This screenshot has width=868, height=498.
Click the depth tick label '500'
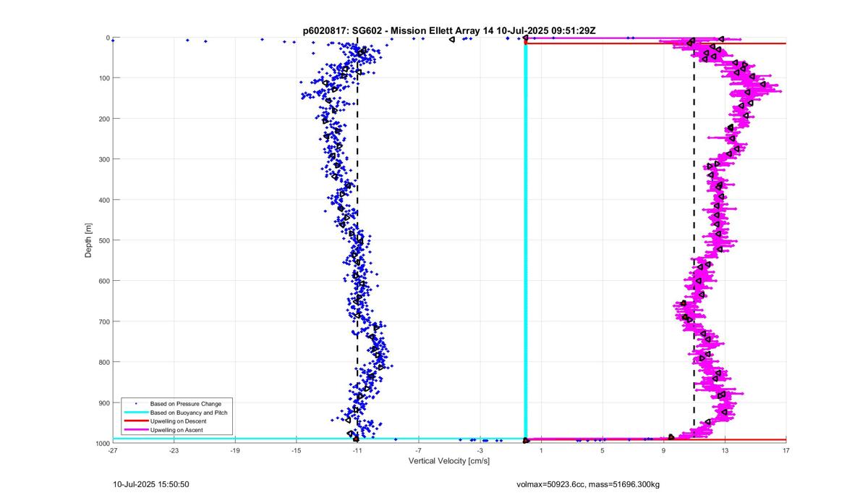[103, 240]
